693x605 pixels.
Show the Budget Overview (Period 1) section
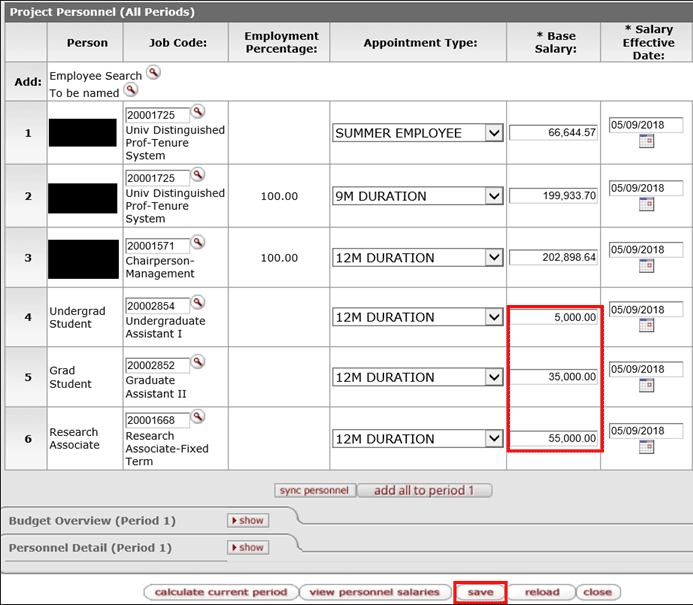248,521
